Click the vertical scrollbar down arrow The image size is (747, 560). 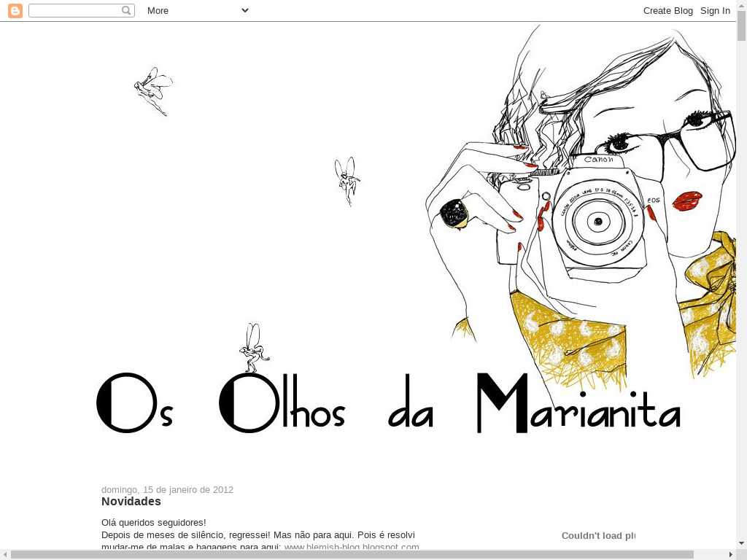[742, 543]
